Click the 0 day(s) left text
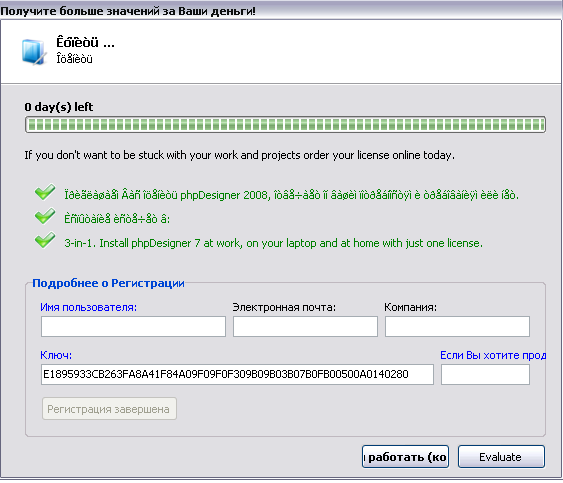Image resolution: width=563 pixels, height=483 pixels. click(59, 107)
